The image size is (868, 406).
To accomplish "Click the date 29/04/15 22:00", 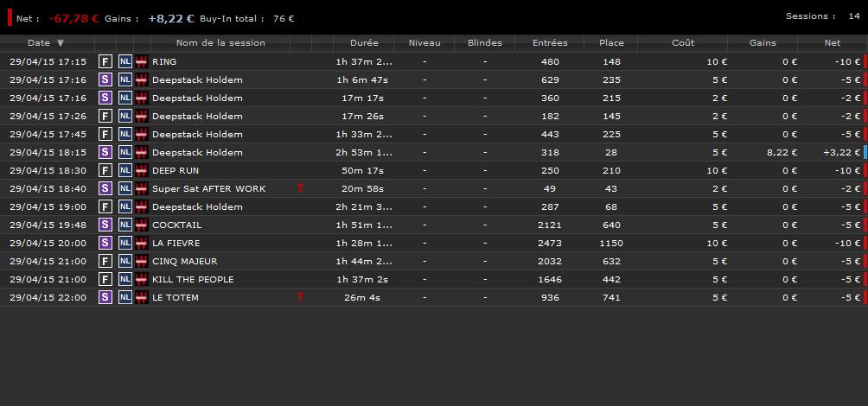I will [x=48, y=297].
